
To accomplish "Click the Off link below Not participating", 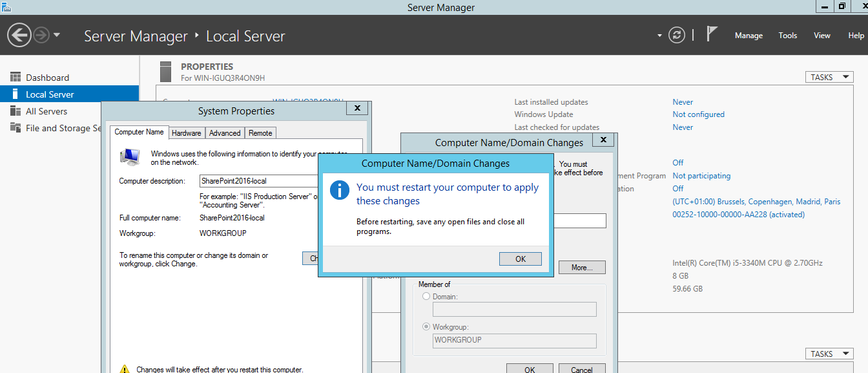I will tap(677, 189).
